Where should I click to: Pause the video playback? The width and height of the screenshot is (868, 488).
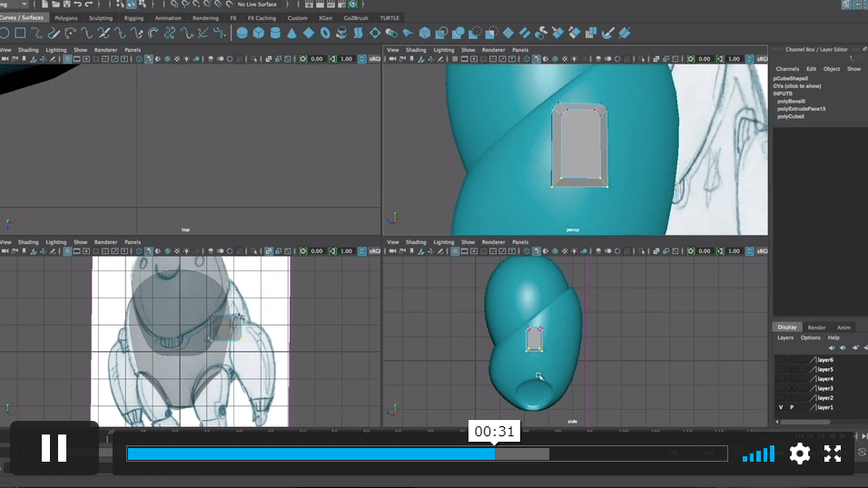click(x=54, y=448)
